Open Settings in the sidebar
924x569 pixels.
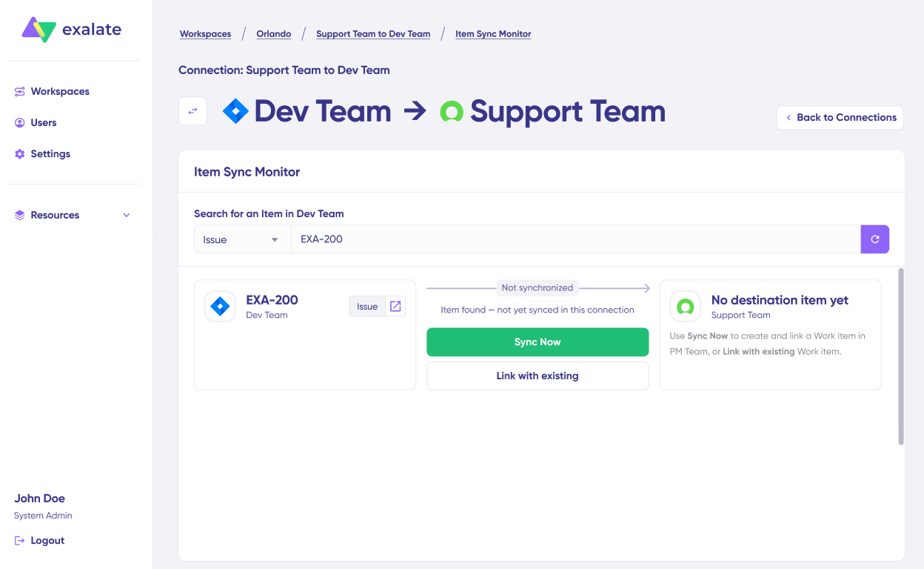50,154
